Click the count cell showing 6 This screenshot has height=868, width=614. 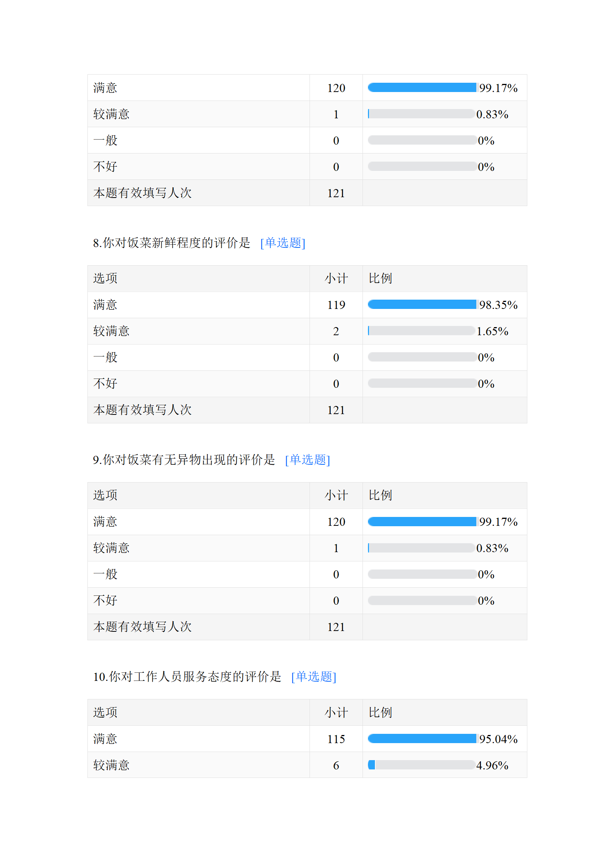pos(336,766)
